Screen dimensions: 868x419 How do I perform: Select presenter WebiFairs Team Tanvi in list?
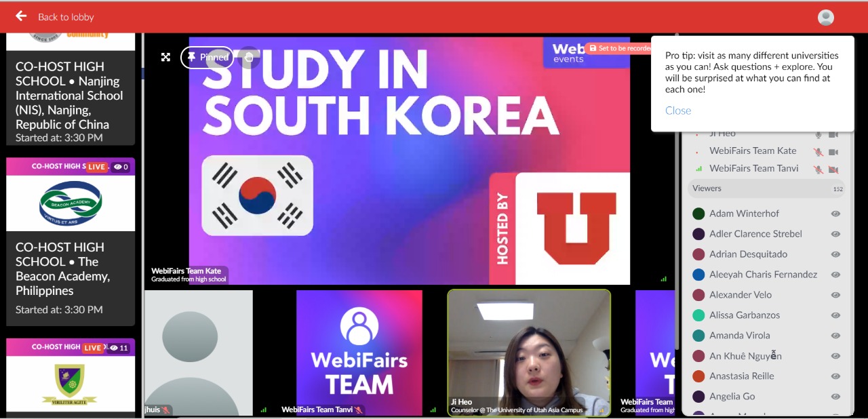coord(754,169)
